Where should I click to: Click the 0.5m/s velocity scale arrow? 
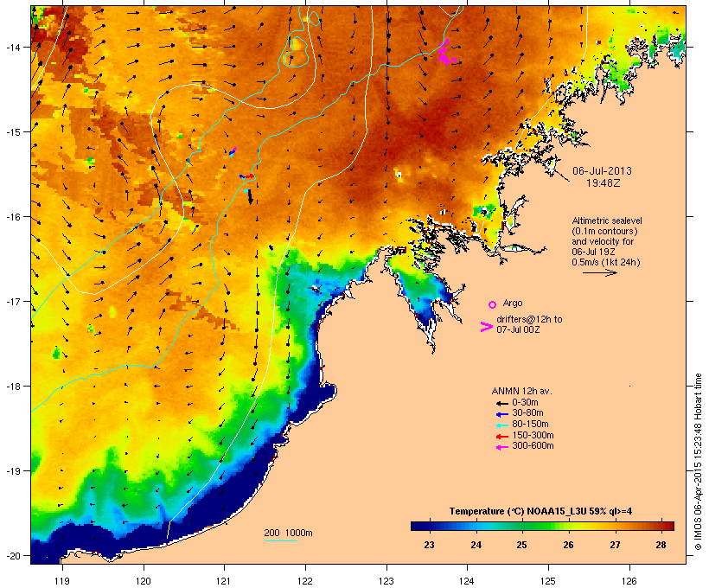coord(599,272)
